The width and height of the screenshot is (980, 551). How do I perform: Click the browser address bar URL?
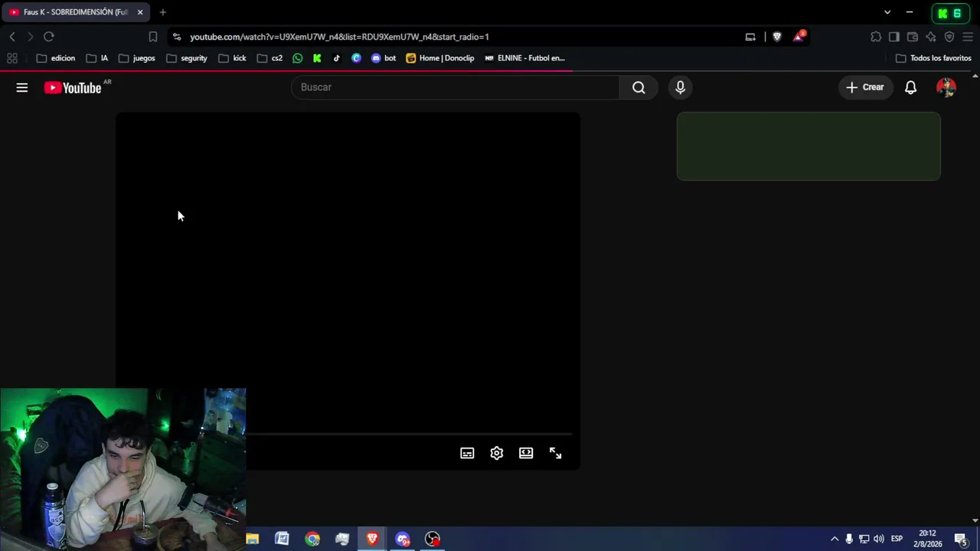coord(339,37)
